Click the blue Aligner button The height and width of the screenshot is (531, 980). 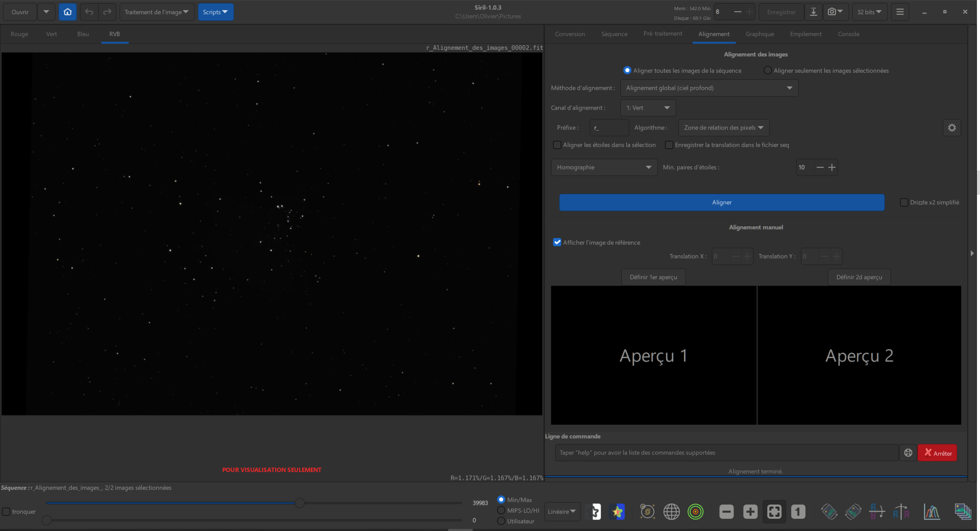tap(722, 202)
